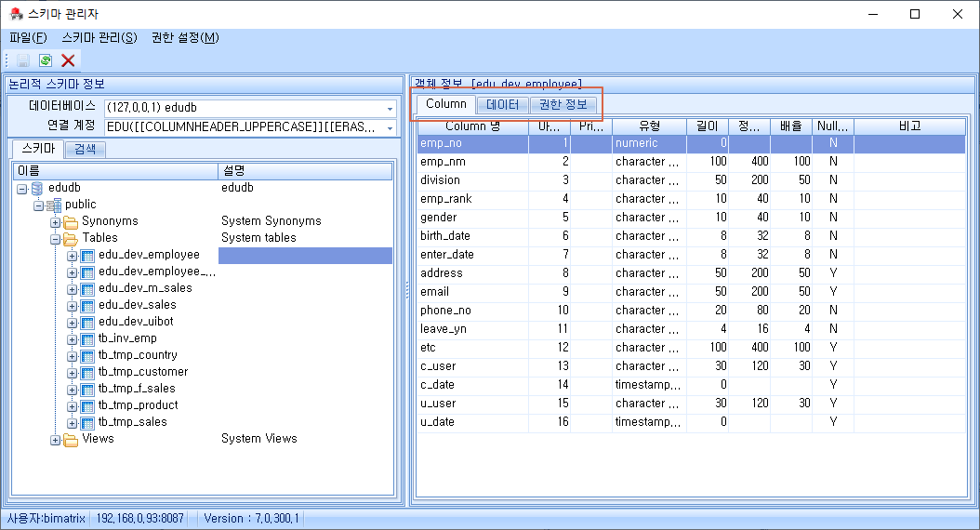
Task: Click the edu_dev_m_sales table icon
Action: point(87,289)
